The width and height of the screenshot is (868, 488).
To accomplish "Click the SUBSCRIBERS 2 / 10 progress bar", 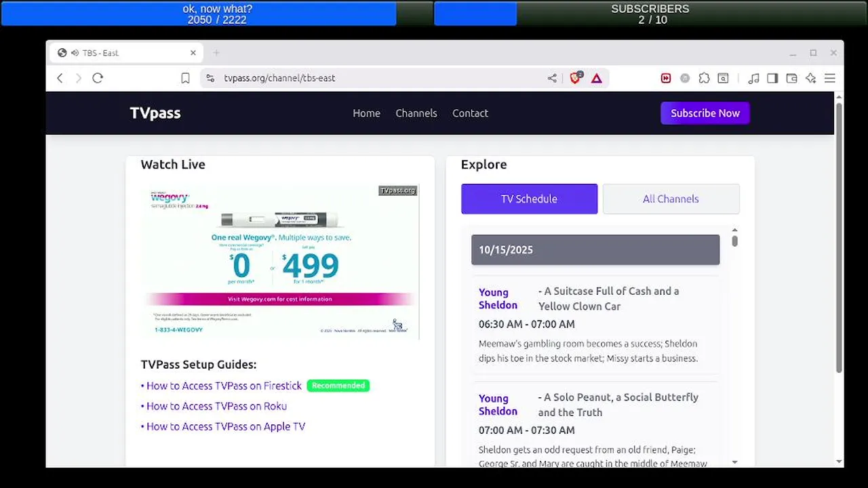I will pos(650,14).
